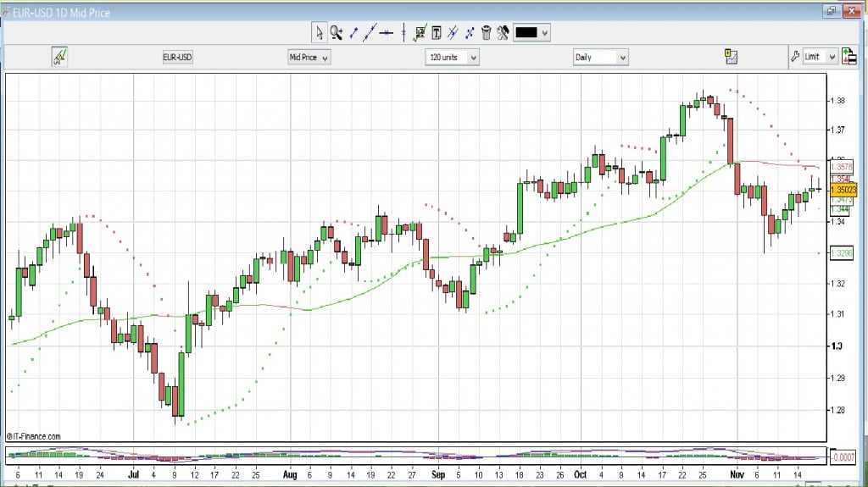Close the EUR-USD chart window

pos(851,11)
